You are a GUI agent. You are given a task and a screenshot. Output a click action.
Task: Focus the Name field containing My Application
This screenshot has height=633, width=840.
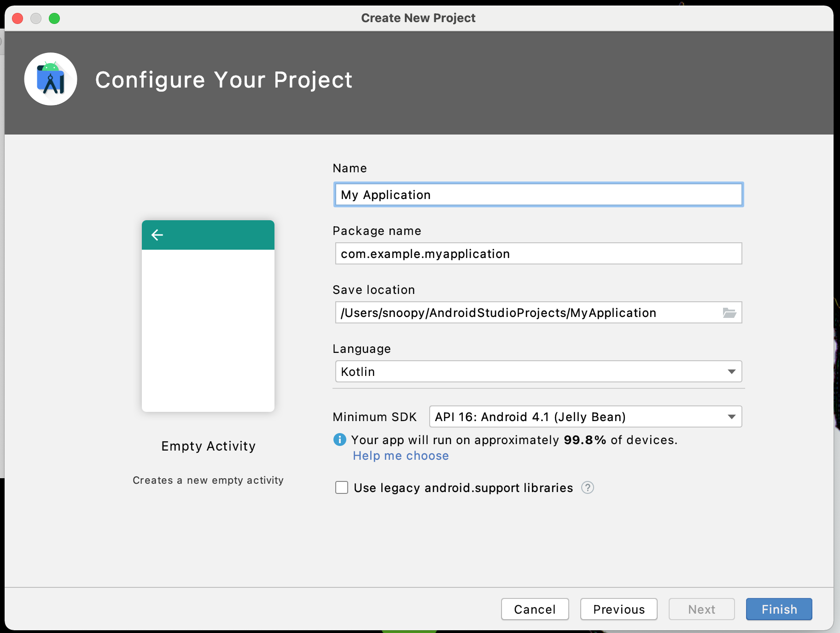click(x=538, y=195)
